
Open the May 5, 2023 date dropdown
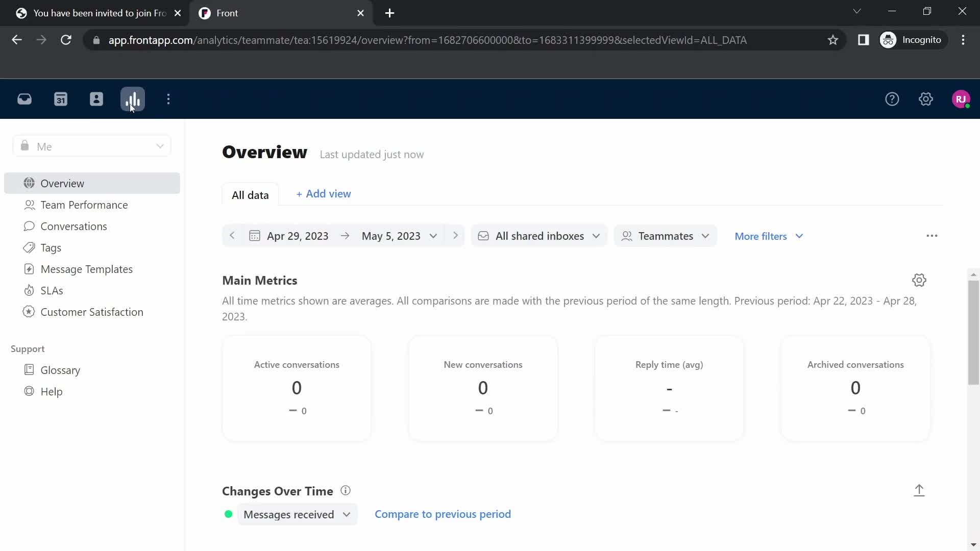[399, 236]
